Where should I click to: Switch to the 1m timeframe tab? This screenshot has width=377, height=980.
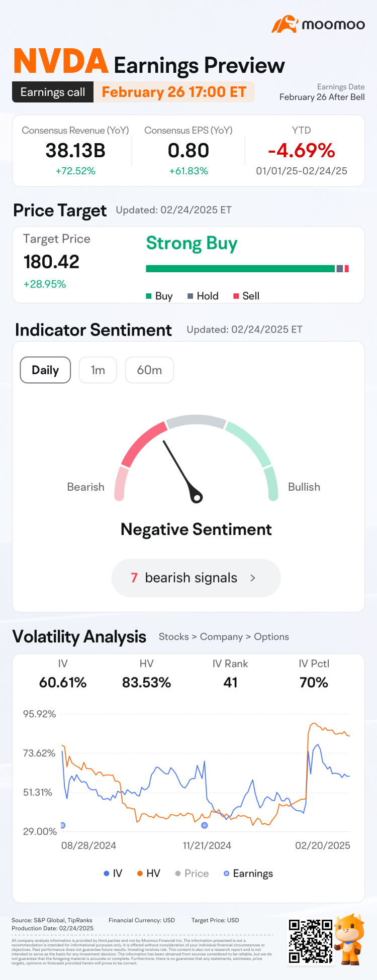[98, 370]
